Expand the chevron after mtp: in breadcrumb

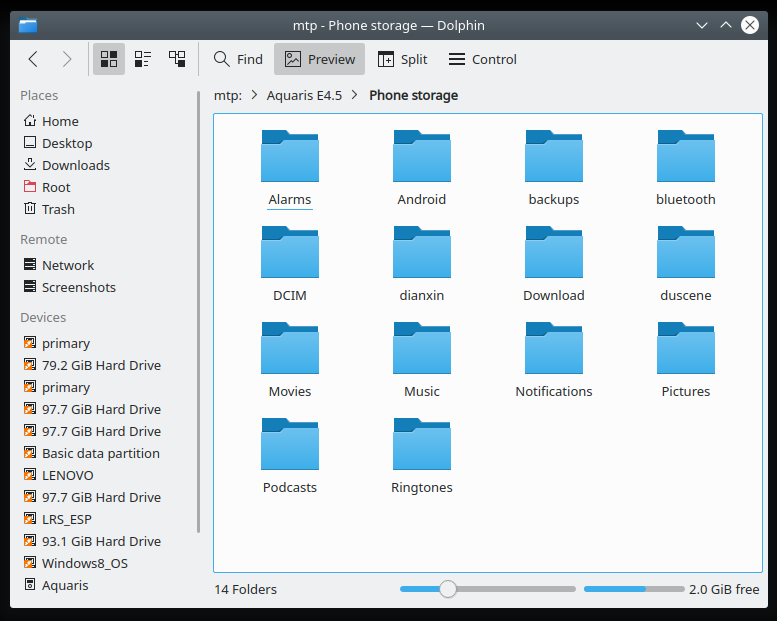(255, 96)
